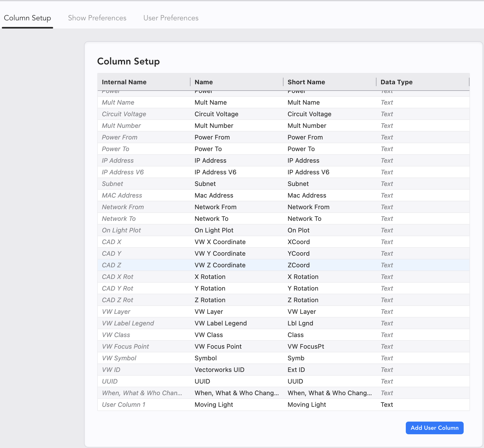Image resolution: width=484 pixels, height=448 pixels.
Task: Select the Short Name 'Network From'
Action: pos(309,207)
